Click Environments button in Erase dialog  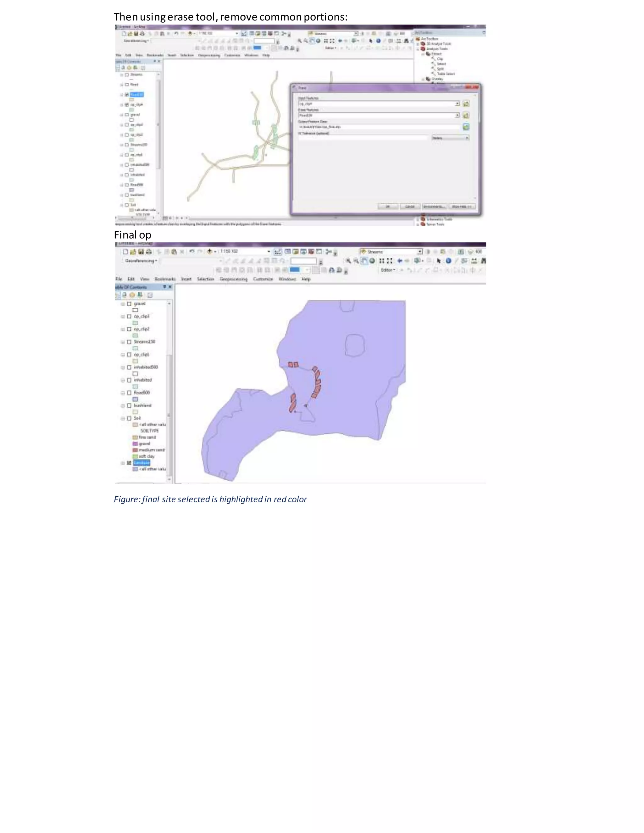coord(434,206)
